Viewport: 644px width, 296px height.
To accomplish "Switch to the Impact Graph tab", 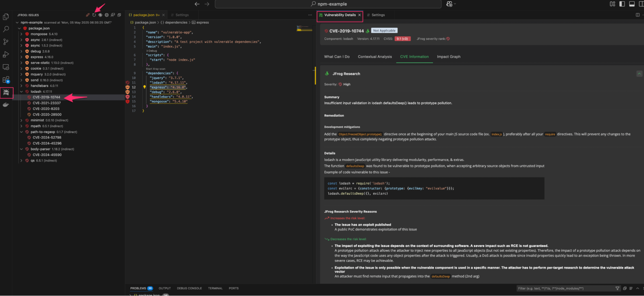I will 448,57.
